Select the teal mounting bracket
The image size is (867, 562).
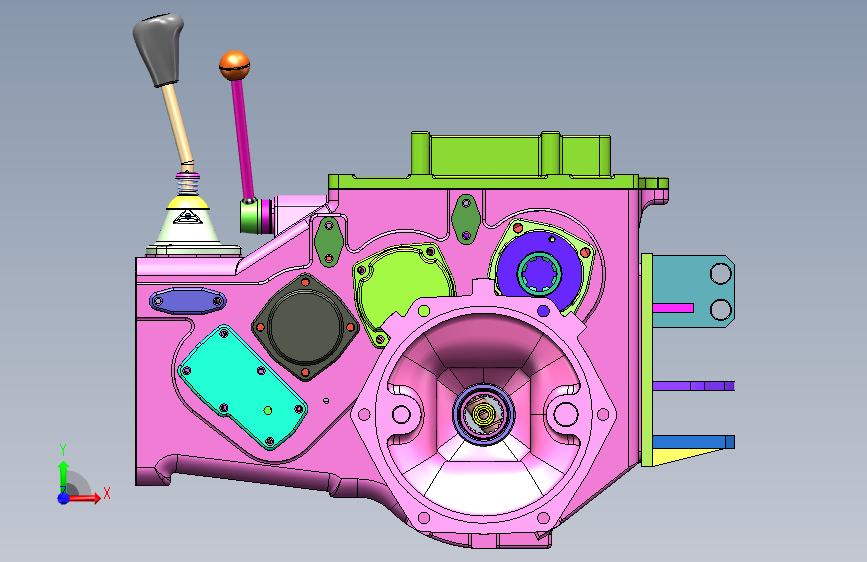694,290
